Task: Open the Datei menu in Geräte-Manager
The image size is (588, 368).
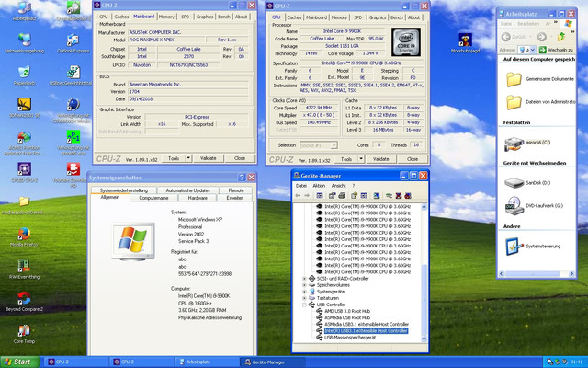Action: click(x=301, y=186)
